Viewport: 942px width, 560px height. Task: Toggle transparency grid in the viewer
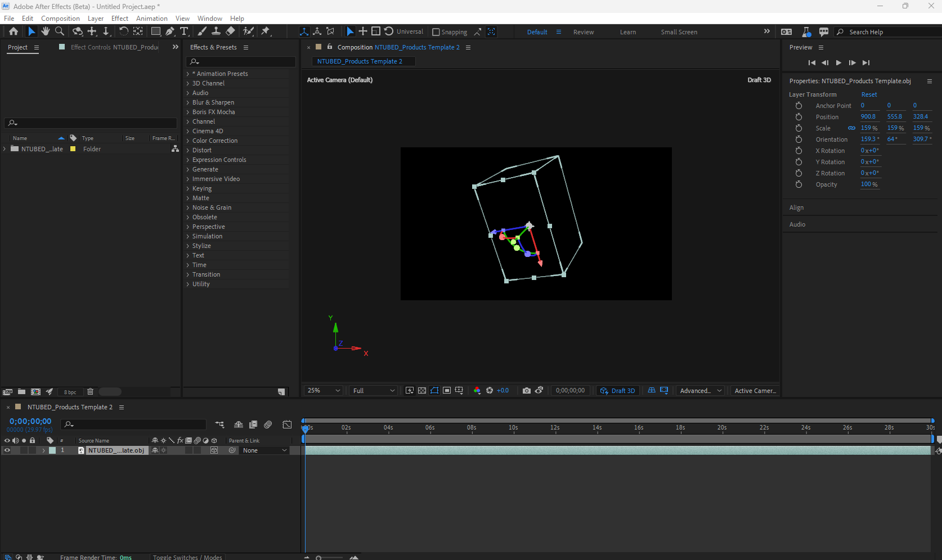(x=423, y=390)
